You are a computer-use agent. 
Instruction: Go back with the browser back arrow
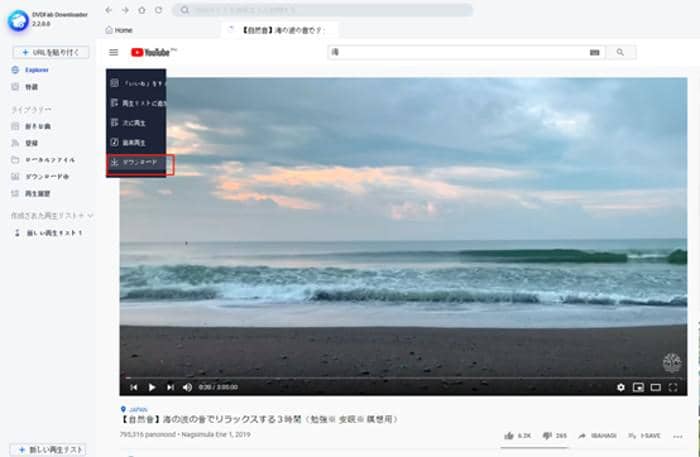pos(108,10)
